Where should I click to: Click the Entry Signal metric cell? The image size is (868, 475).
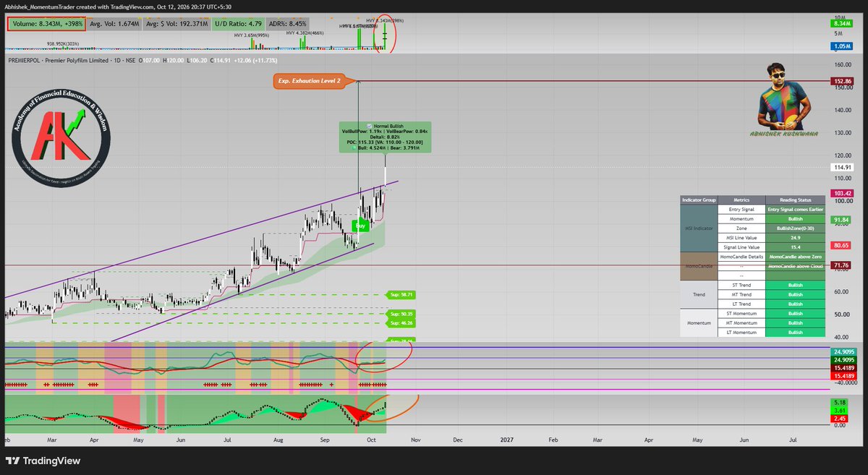741,210
